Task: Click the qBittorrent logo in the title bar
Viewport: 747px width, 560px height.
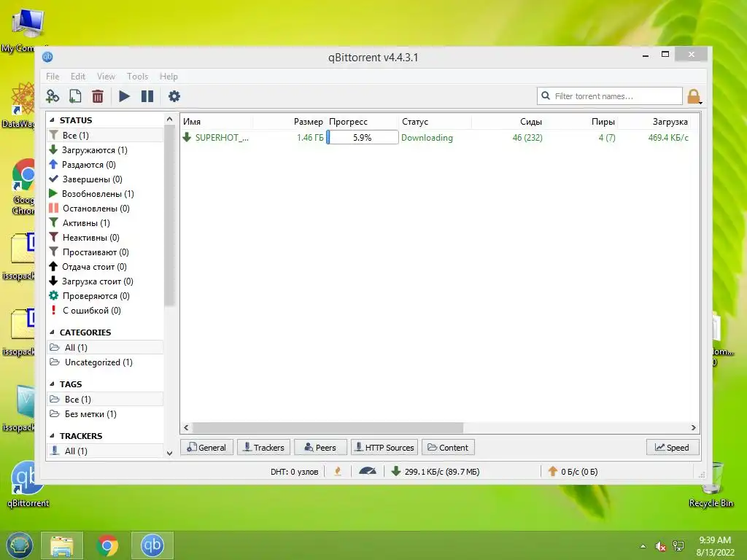Action: click(47, 57)
